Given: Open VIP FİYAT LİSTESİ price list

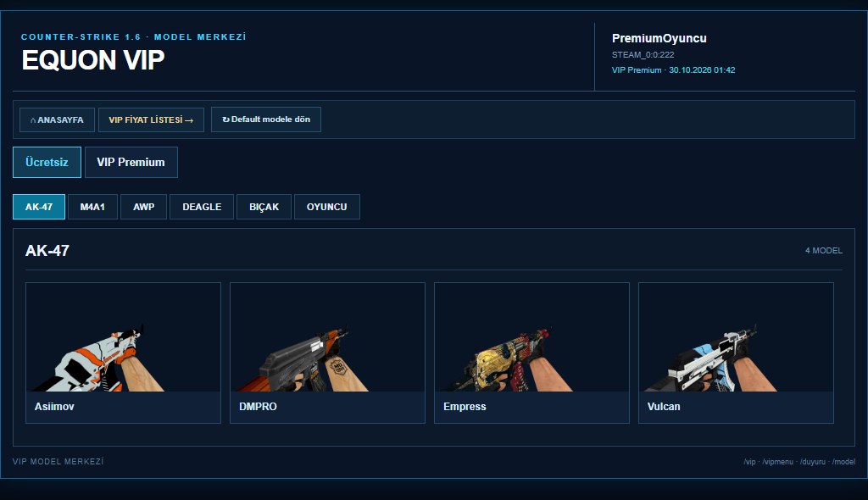Looking at the screenshot, I should pyautogui.click(x=151, y=119).
